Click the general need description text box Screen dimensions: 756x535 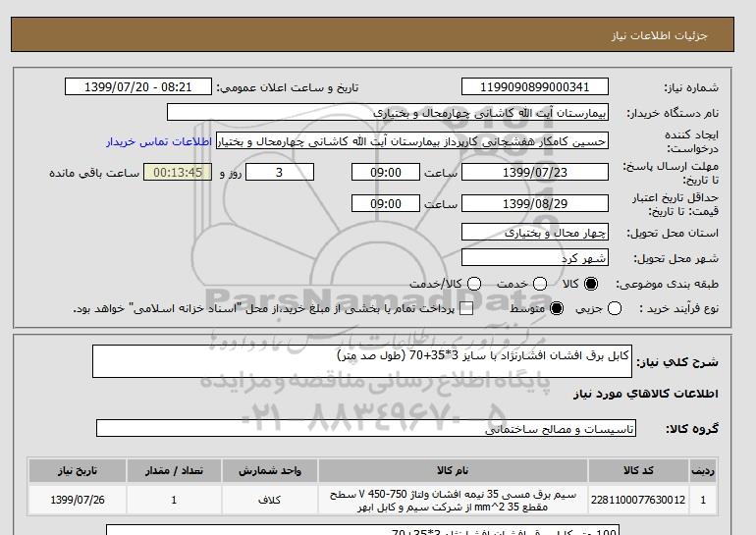pos(362,361)
